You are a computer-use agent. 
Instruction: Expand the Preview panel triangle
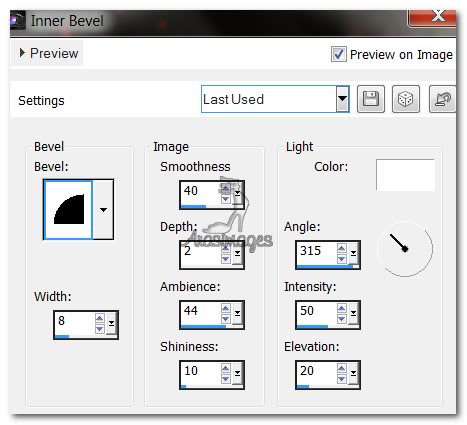[x=22, y=53]
